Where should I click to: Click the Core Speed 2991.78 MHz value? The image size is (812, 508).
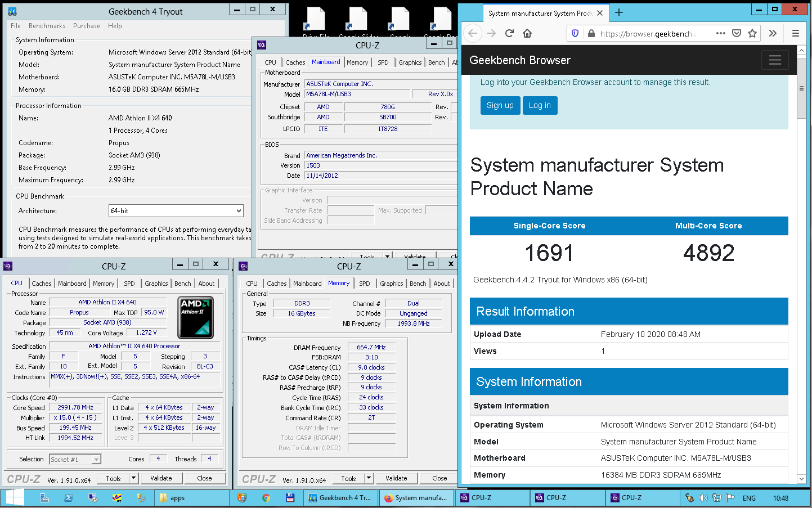(x=76, y=407)
